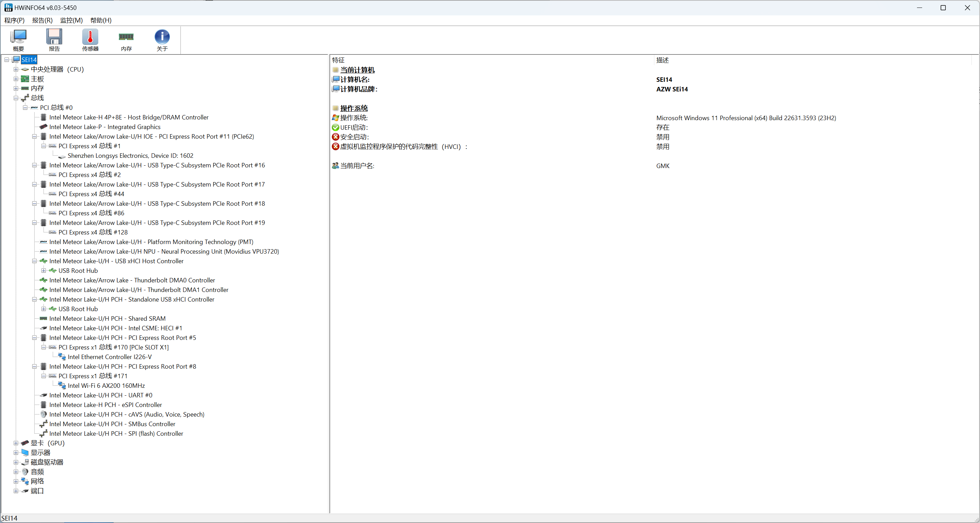This screenshot has width=980, height=523.
Task: Open the 关于 about info icon
Action: click(x=162, y=37)
